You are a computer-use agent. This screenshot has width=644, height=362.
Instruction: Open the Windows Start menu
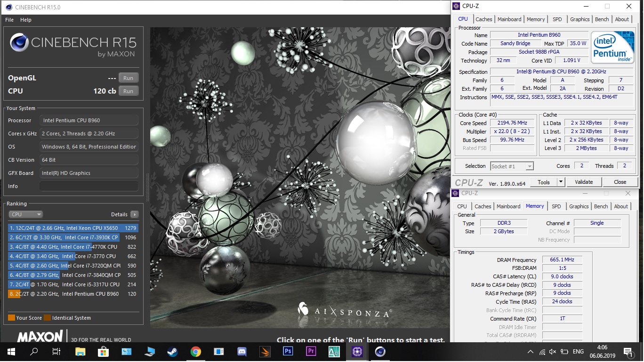[x=11, y=352]
